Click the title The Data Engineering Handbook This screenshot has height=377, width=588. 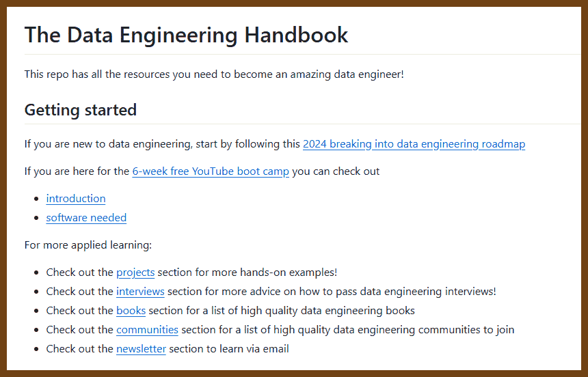(x=187, y=35)
